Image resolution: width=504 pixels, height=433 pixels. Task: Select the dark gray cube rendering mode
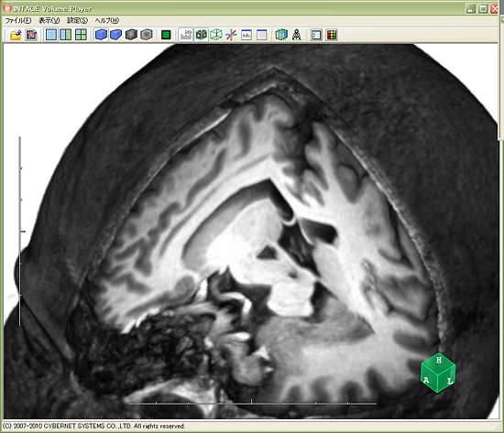pos(131,35)
